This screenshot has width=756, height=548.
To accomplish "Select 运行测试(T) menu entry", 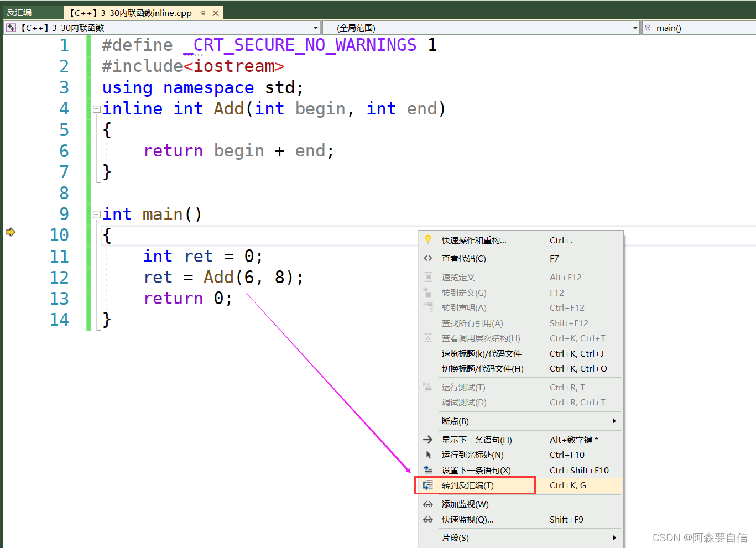I will [520, 387].
